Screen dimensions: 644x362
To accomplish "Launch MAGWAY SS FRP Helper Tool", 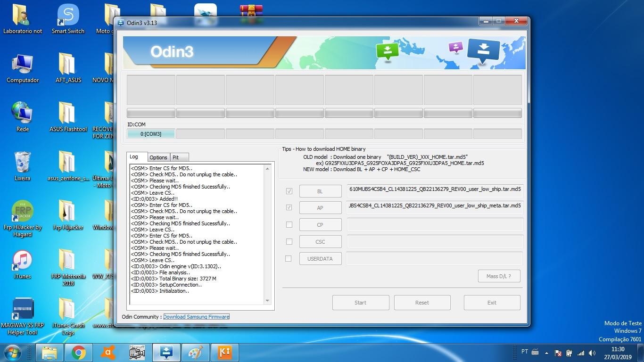I will pyautogui.click(x=22, y=317).
